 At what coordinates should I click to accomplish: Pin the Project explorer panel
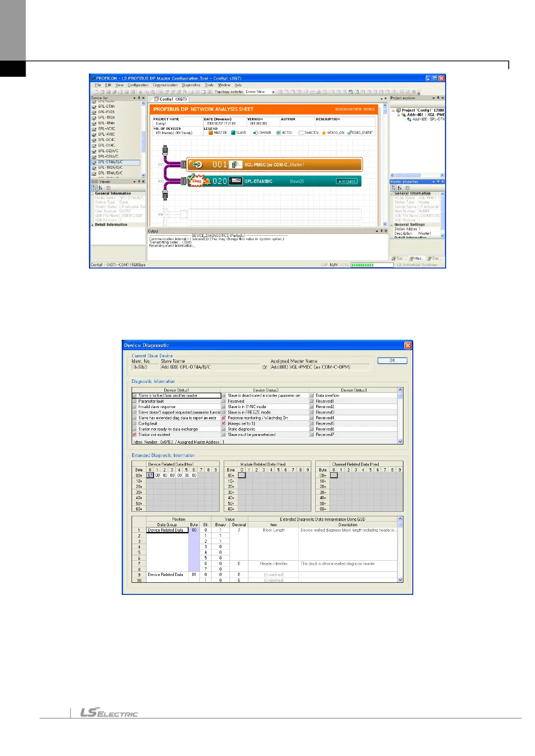(x=438, y=98)
